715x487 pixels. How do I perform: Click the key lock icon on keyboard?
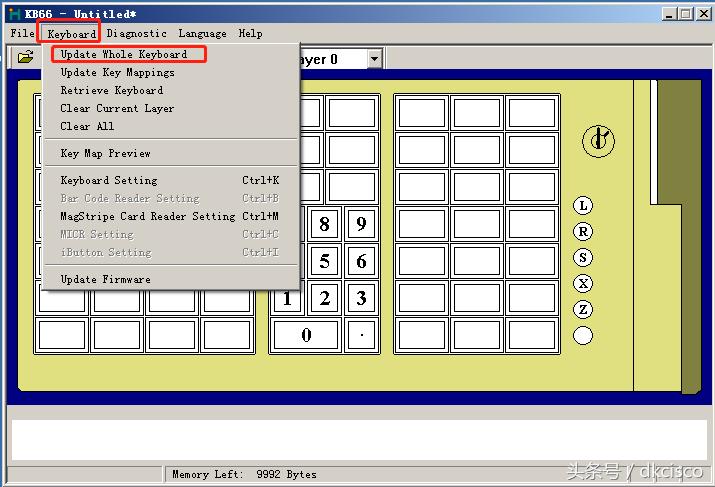(x=600, y=141)
